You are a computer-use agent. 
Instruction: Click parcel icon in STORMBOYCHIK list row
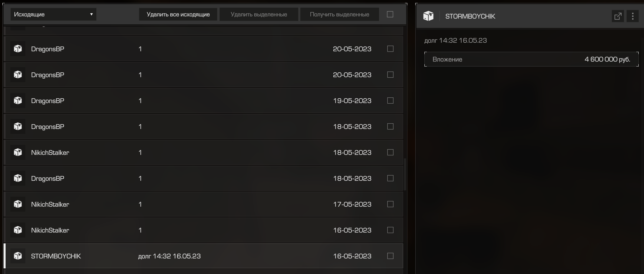pyautogui.click(x=18, y=256)
